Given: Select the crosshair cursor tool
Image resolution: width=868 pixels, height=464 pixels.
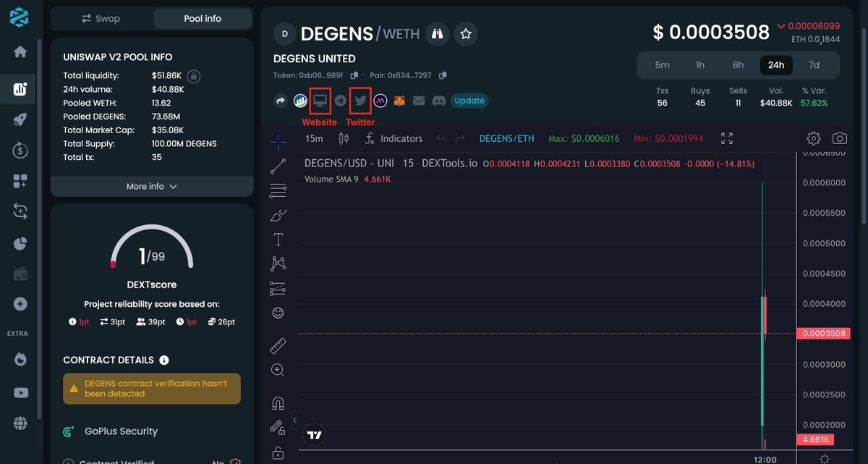Looking at the screenshot, I should point(278,141).
